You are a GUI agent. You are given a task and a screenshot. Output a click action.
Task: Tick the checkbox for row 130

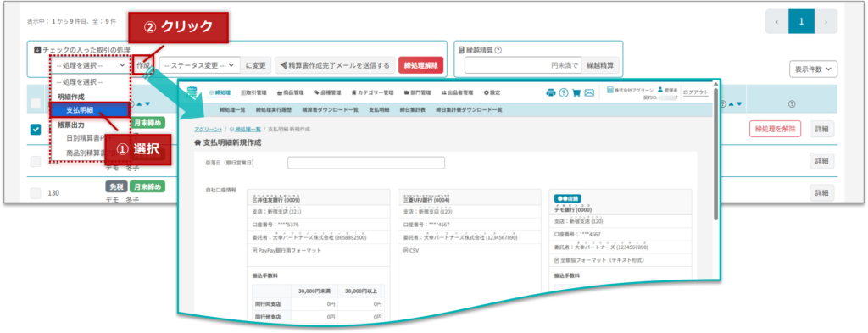pyautogui.click(x=36, y=193)
